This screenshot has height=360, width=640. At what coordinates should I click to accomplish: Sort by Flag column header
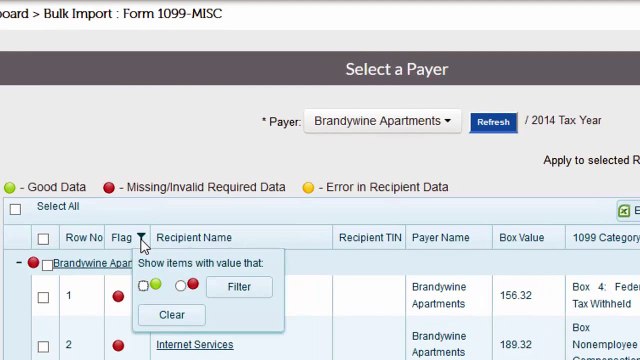point(121,238)
